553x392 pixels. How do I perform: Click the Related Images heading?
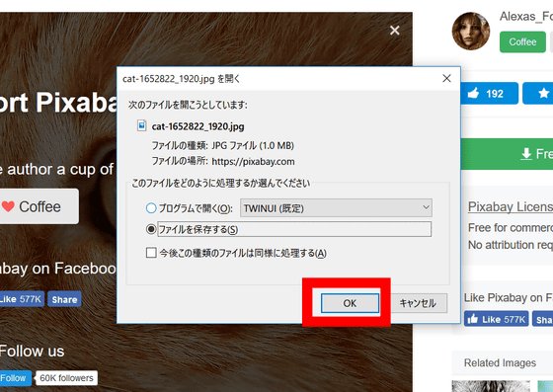500,362
